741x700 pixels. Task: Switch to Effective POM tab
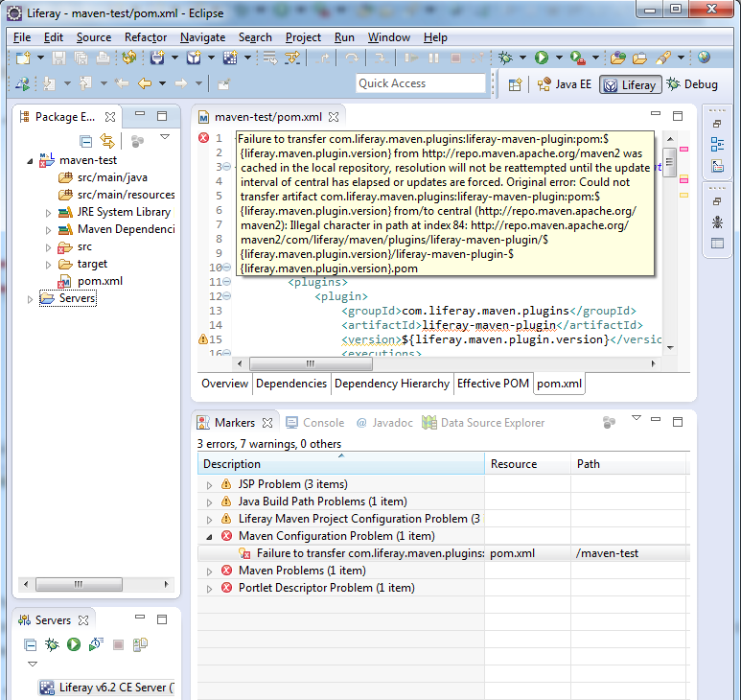(493, 384)
